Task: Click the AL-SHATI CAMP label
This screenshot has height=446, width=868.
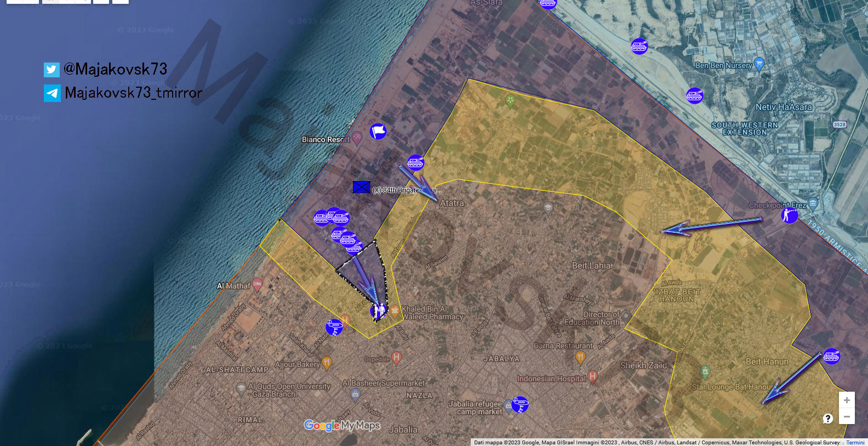Action: [x=237, y=370]
